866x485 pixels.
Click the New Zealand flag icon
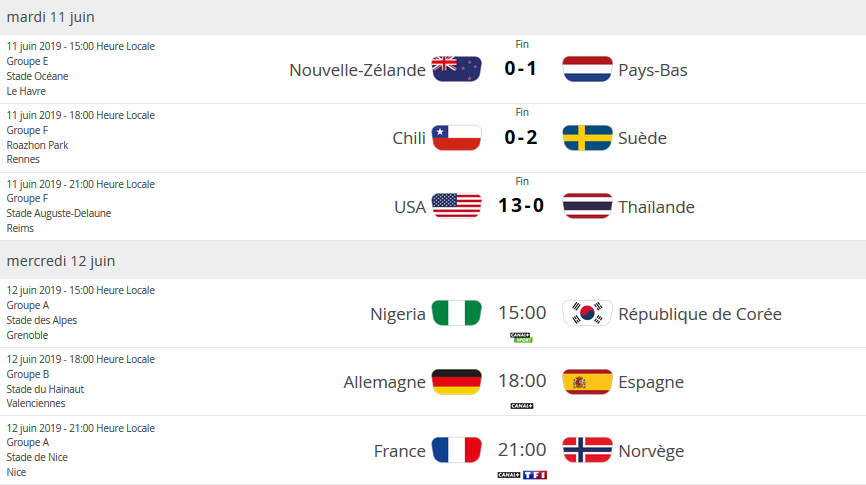pyautogui.click(x=456, y=69)
